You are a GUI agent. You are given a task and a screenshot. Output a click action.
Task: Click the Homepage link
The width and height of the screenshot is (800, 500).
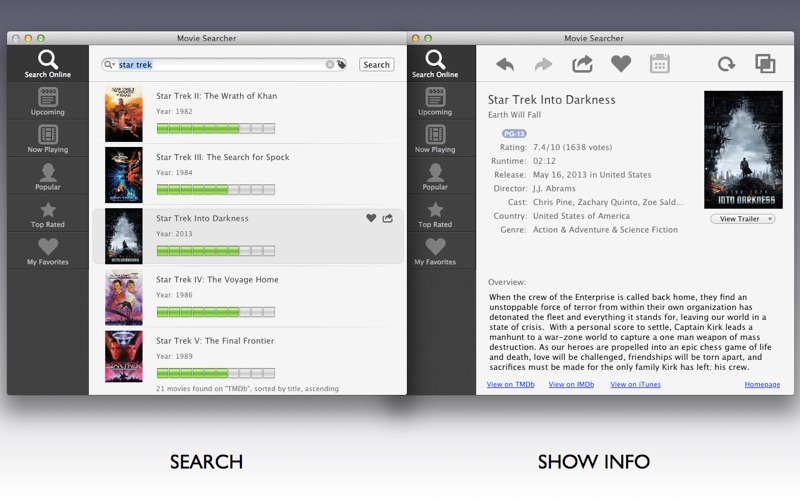pos(762,384)
